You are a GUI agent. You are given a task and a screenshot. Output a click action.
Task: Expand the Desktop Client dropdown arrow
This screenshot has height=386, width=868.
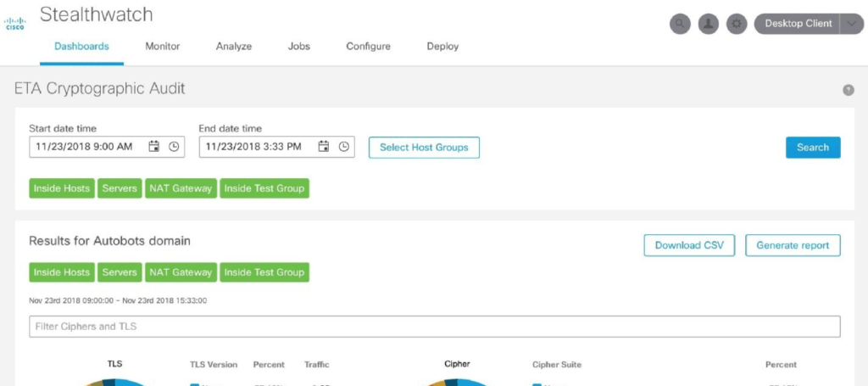click(x=851, y=24)
